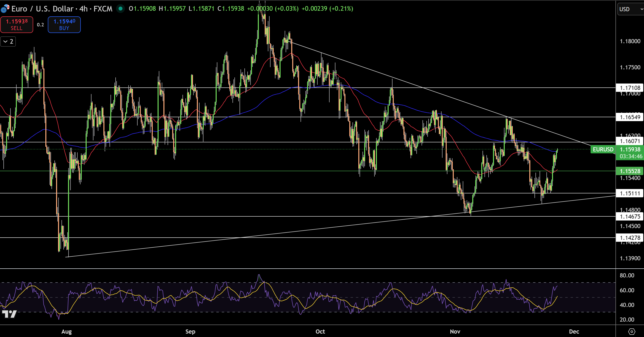Select the BUY button showing 1.15940
This screenshot has width=644, height=337.
[x=64, y=24]
